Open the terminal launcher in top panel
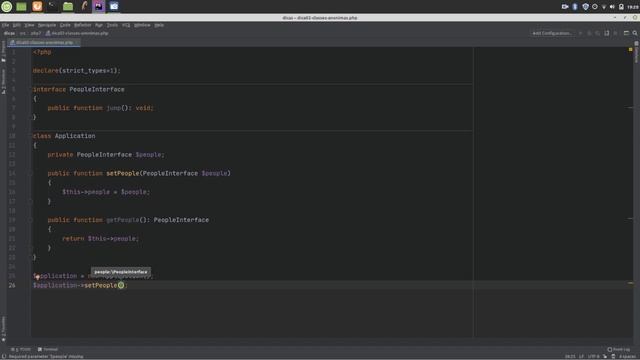Viewport: 640px width, 360px height. [x=52, y=6]
